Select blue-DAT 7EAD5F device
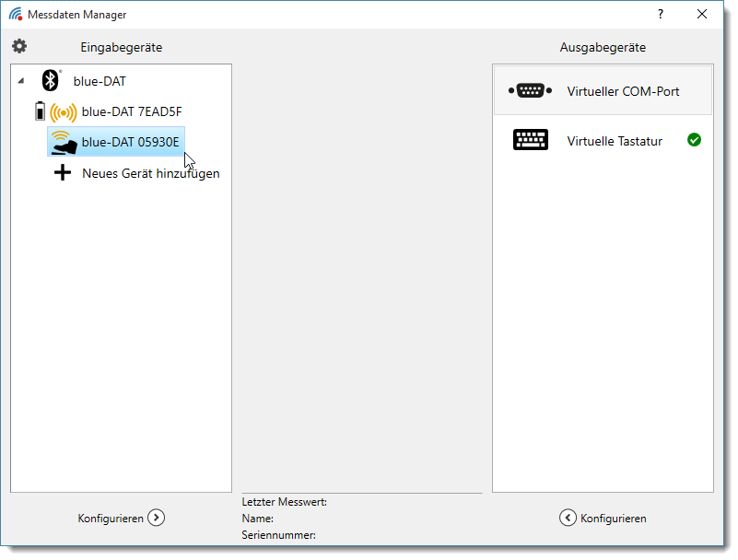 132,112
